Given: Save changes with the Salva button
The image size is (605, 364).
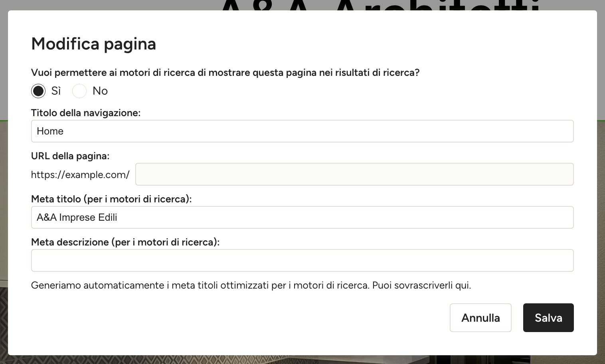Looking at the screenshot, I should (x=548, y=318).
